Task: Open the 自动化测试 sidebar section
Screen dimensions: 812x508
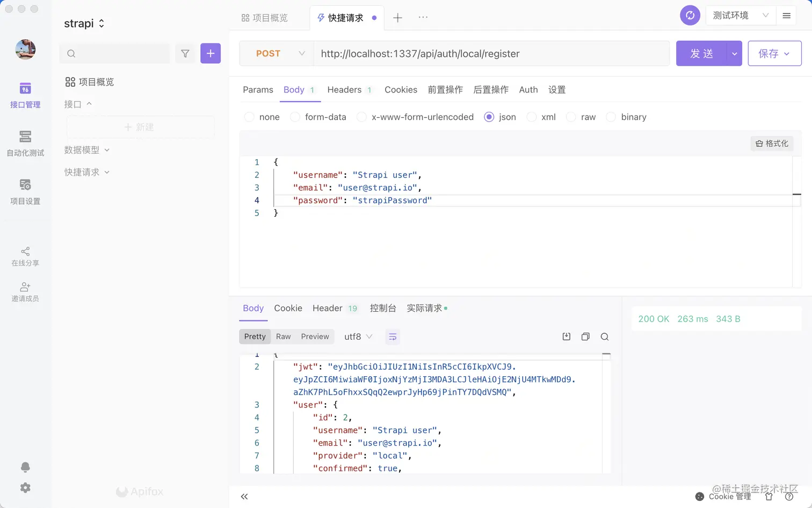Action: click(x=25, y=144)
